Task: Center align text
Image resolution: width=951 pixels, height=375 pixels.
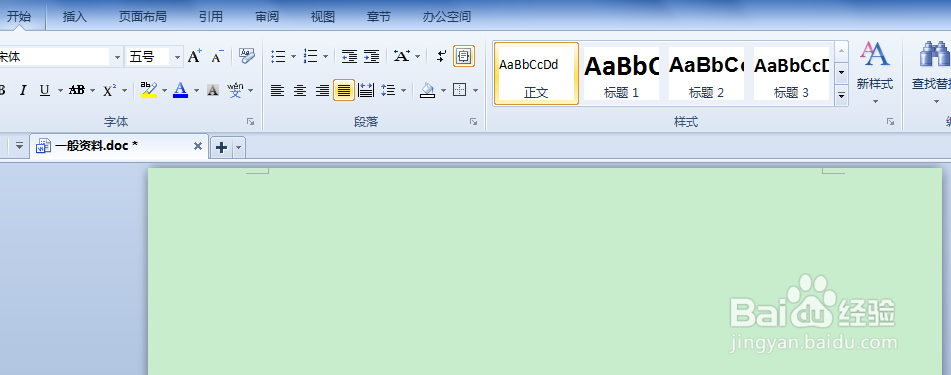Action: (300, 90)
